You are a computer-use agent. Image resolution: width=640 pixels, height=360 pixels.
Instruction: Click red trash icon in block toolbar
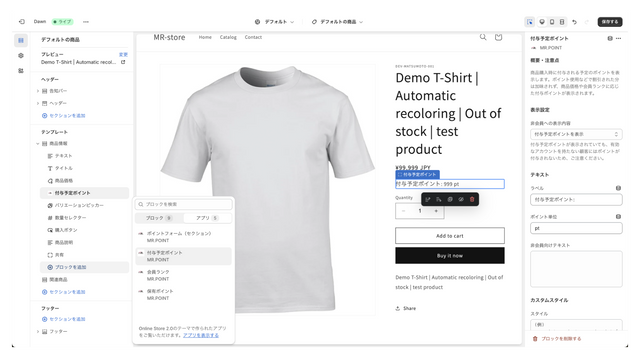coord(472,199)
